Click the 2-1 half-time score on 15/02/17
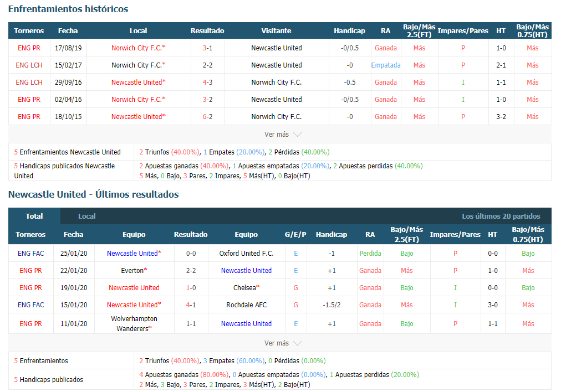This screenshot has height=392, width=561. point(501,65)
